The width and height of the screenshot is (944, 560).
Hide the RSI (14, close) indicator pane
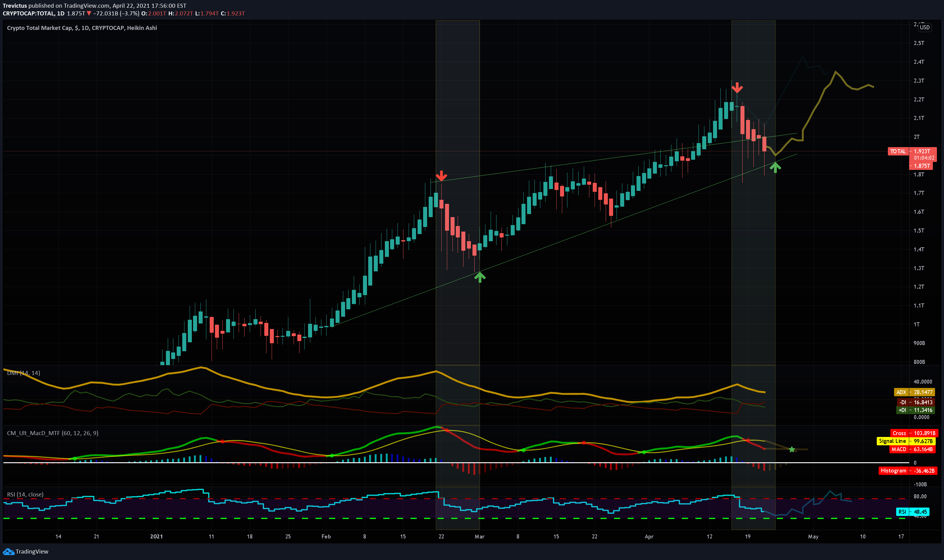(25, 494)
